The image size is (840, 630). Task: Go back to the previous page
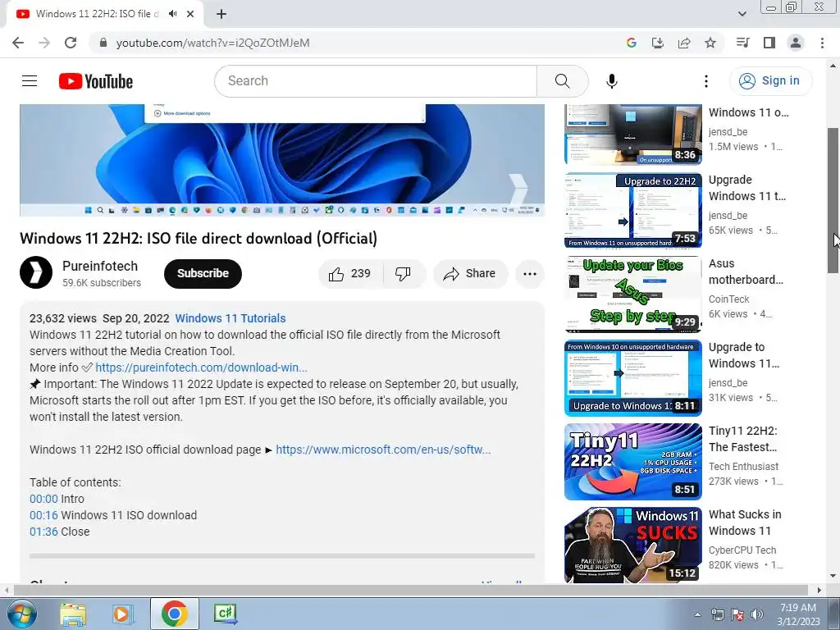(x=18, y=43)
